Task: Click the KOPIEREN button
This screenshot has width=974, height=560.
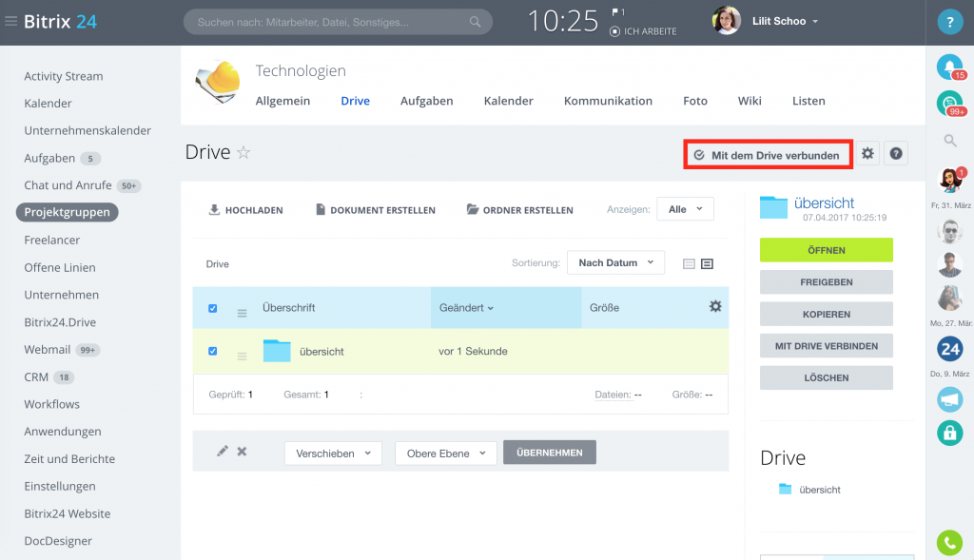Action: coord(827,314)
